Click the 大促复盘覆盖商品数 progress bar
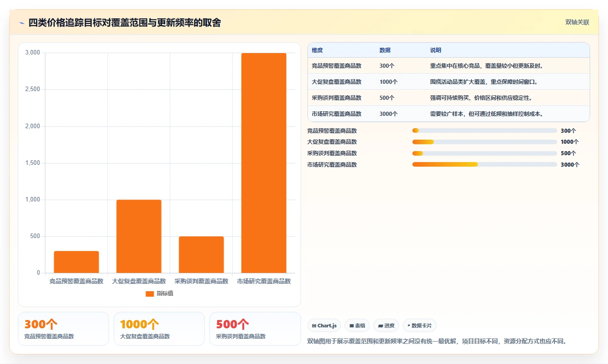This screenshot has height=364, width=608. click(485, 142)
